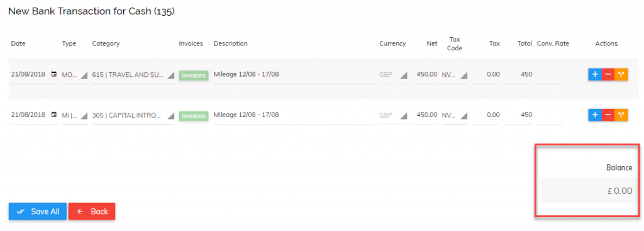
Task: Click the Save All button
Action: [x=37, y=211]
